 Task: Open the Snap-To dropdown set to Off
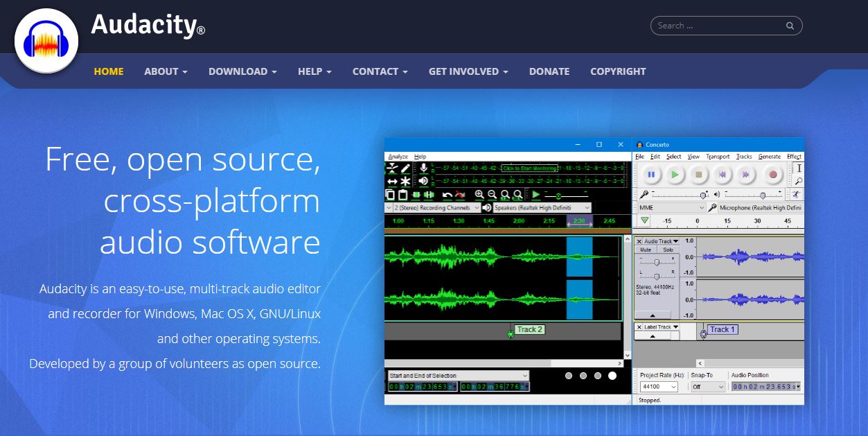point(707,387)
